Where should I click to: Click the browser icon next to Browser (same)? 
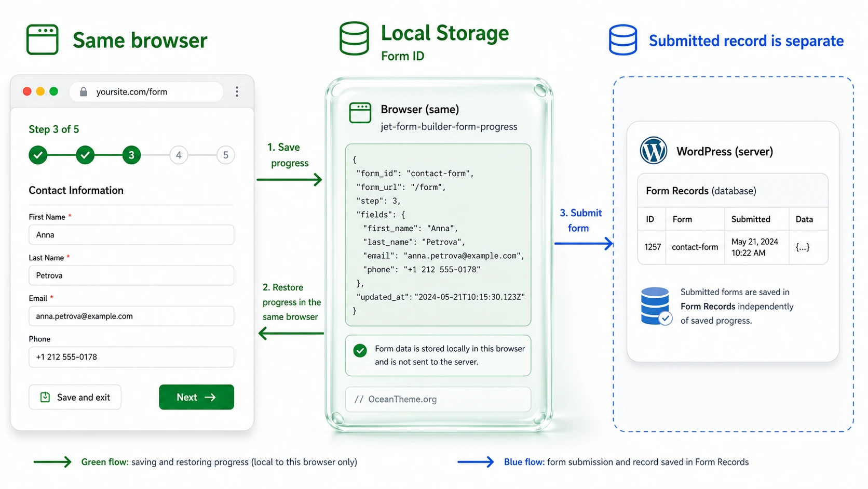tap(360, 113)
